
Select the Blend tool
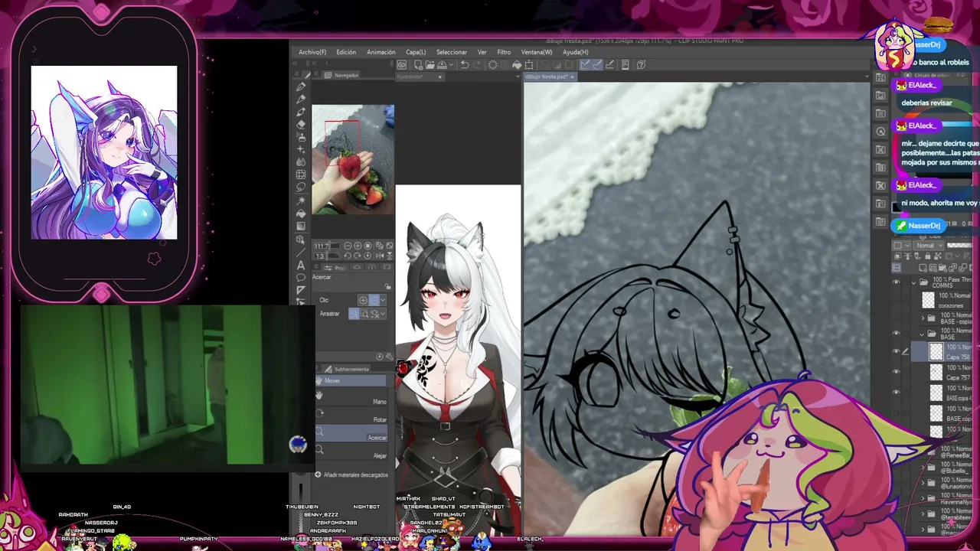coord(301,162)
